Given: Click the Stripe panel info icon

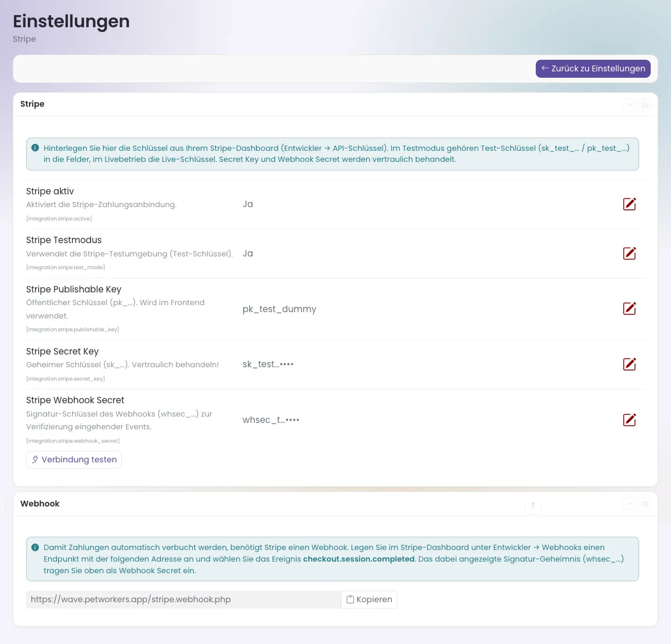Looking at the screenshot, I should point(35,148).
